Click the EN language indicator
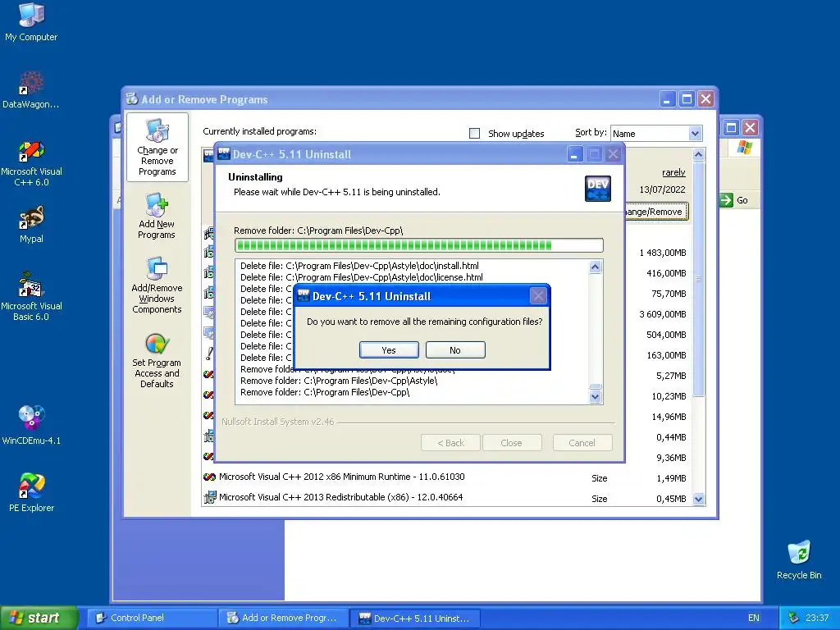 point(753,618)
